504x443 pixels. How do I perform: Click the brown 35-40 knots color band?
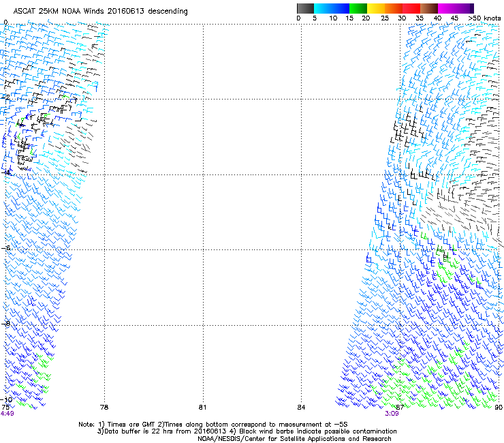pos(429,8)
